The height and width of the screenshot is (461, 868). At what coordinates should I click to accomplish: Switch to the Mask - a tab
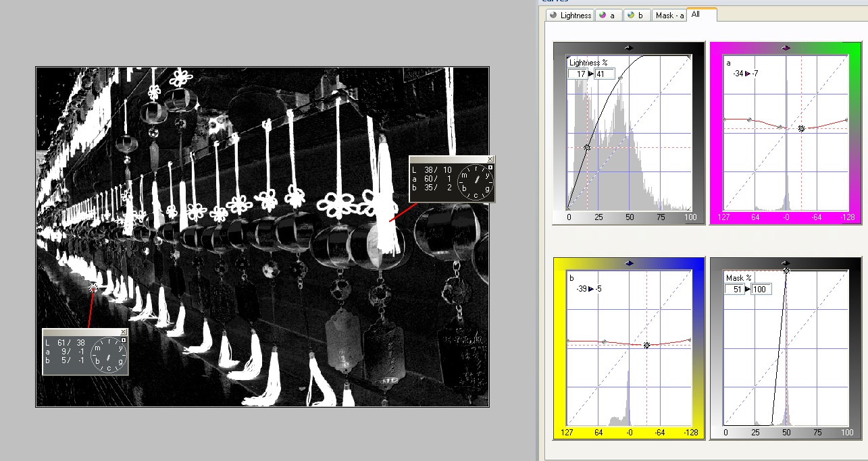pyautogui.click(x=669, y=15)
